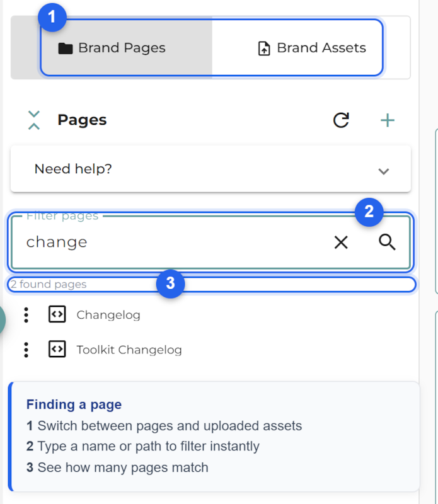
Task: Click the code icon beside Toolkit Changelog
Action: coord(57,349)
